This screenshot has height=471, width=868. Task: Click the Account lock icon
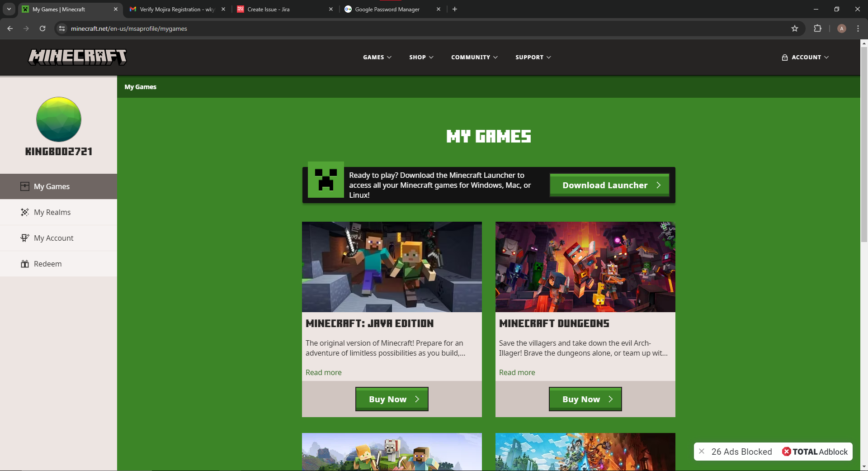[x=785, y=57]
